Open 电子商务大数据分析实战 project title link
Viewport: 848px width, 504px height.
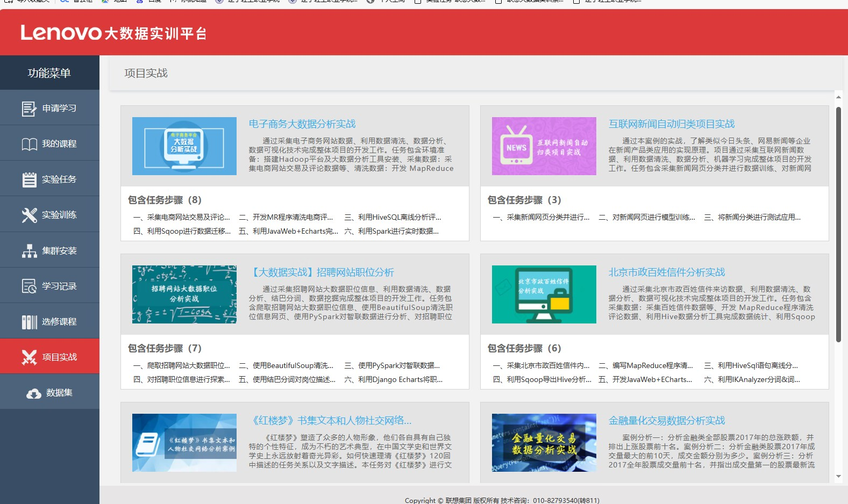pos(302,124)
